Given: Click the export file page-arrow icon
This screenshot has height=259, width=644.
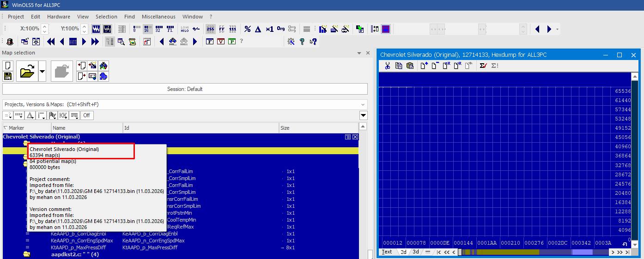Looking at the screenshot, I should 82,76.
